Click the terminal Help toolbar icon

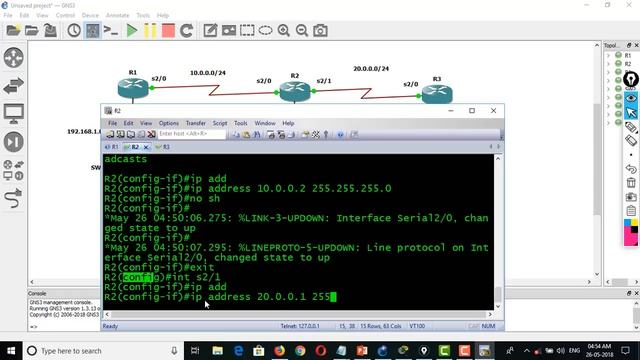pos(340,134)
